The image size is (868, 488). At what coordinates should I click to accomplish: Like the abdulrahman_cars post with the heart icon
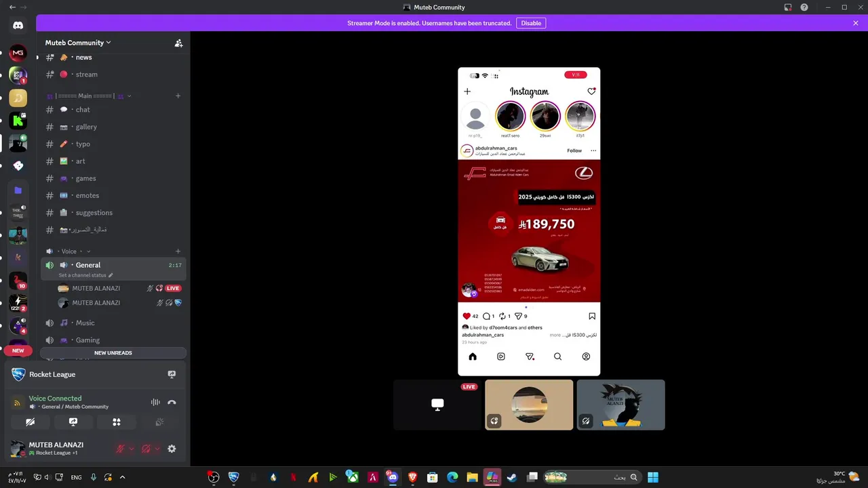coord(467,316)
